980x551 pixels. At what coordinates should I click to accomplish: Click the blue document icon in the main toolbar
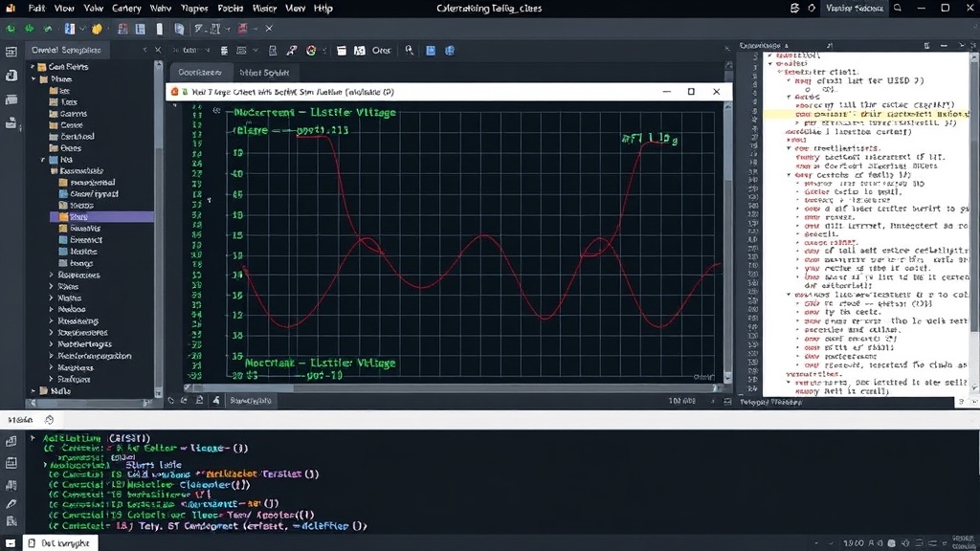click(69, 29)
